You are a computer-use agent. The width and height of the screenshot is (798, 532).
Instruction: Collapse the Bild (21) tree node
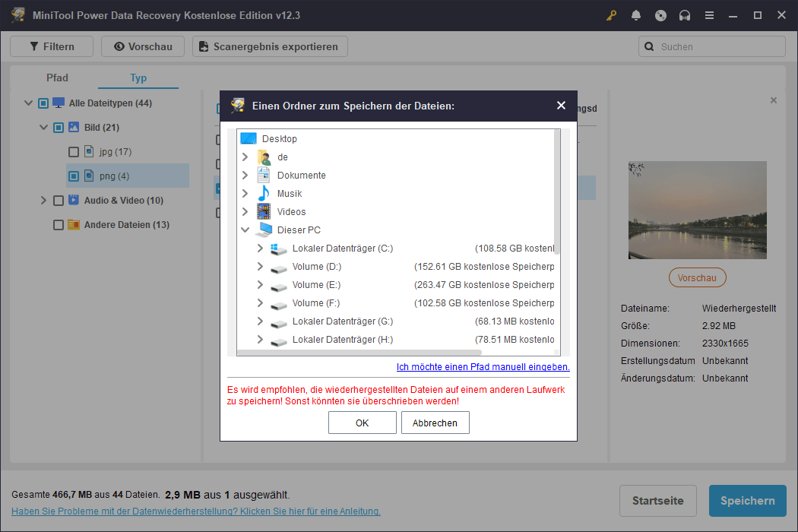[x=44, y=127]
